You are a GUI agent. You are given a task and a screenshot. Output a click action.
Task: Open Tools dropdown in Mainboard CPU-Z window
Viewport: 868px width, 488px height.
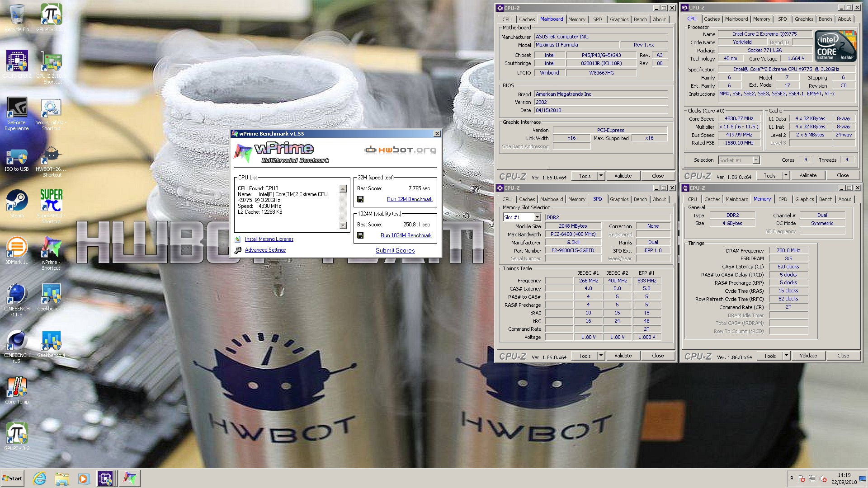[601, 176]
